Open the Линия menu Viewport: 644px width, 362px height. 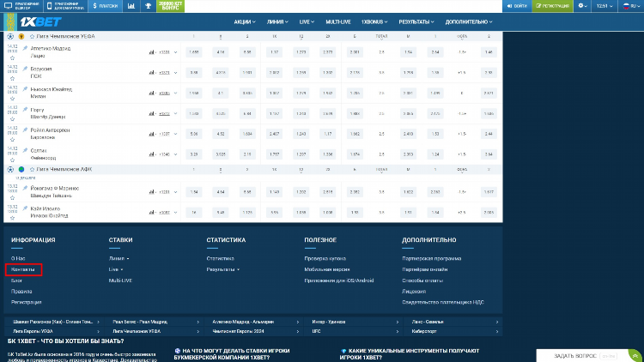pos(277,21)
